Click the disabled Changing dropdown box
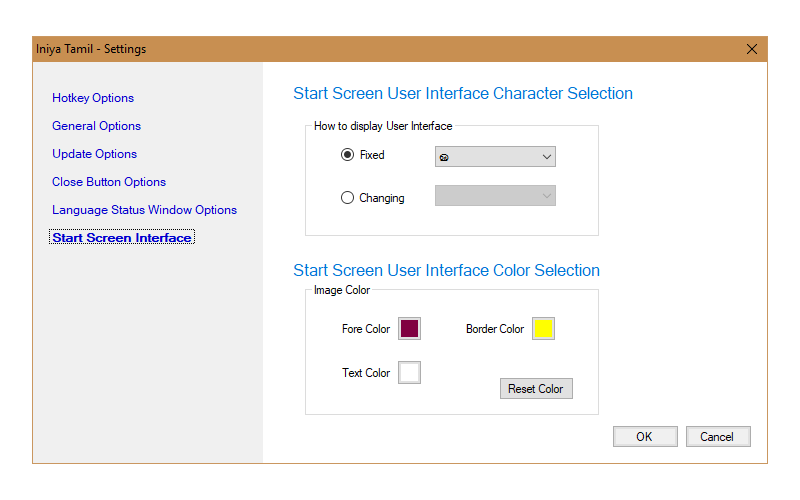This screenshot has width=800, height=500. point(495,196)
